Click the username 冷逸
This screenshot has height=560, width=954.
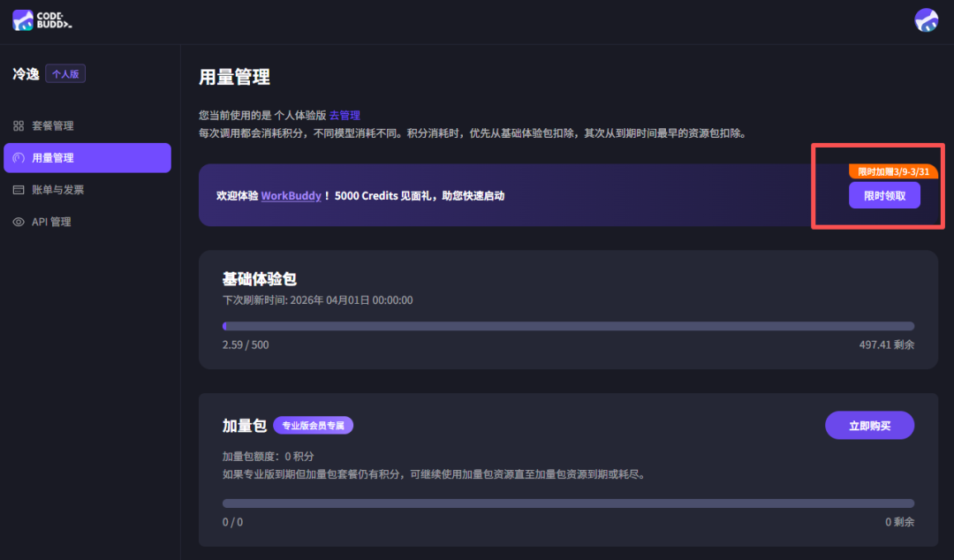[25, 73]
